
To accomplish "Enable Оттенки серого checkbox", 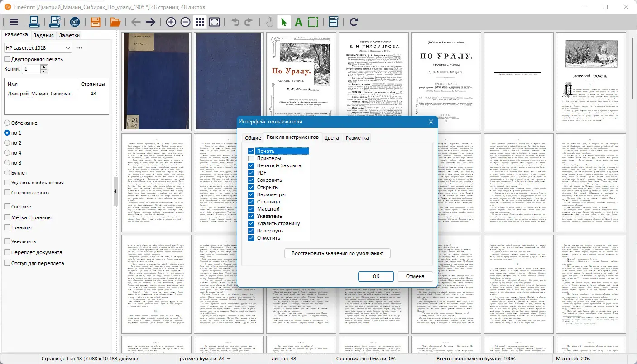I will [x=7, y=193].
